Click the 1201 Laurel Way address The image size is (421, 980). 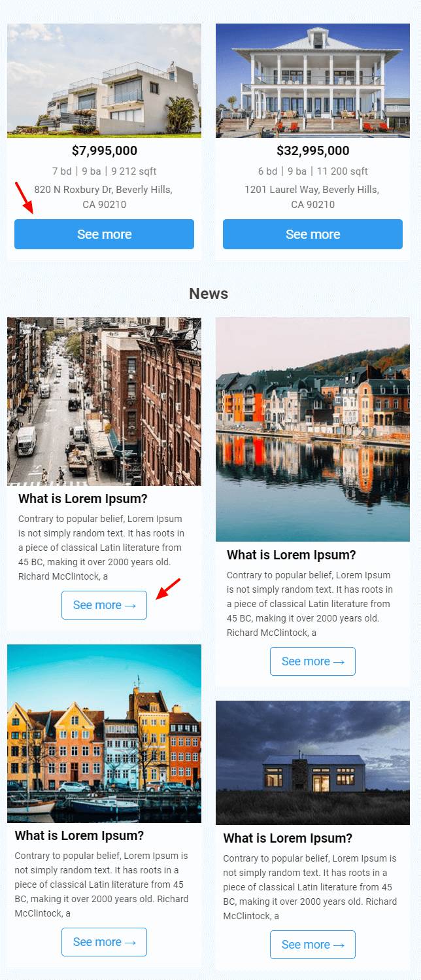(x=312, y=197)
